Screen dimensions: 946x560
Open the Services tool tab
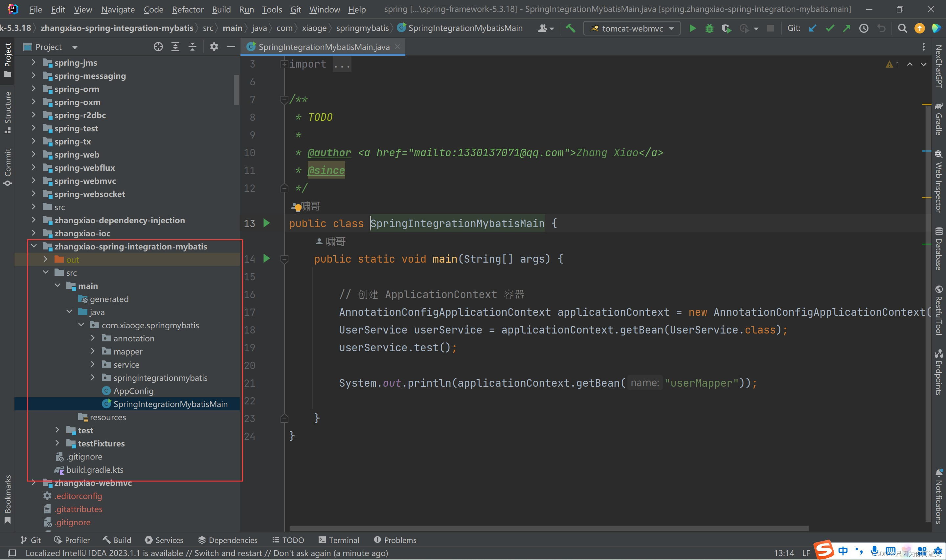[x=164, y=540]
